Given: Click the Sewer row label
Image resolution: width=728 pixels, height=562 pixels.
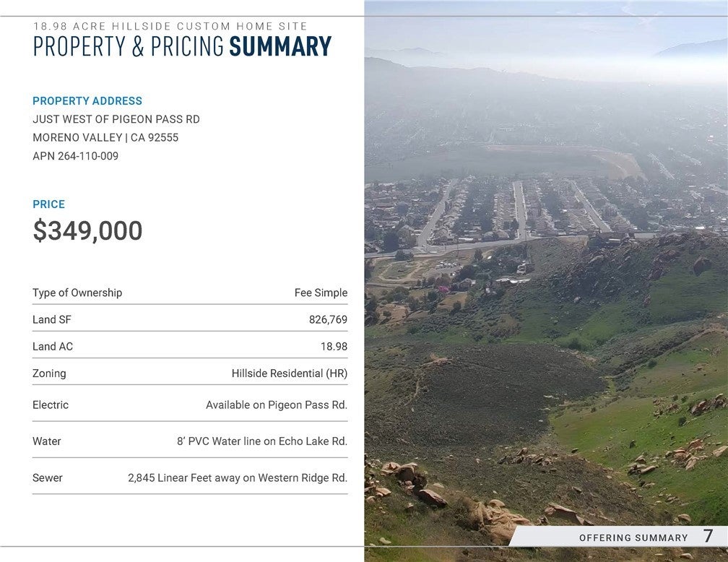Looking at the screenshot, I should tap(48, 477).
